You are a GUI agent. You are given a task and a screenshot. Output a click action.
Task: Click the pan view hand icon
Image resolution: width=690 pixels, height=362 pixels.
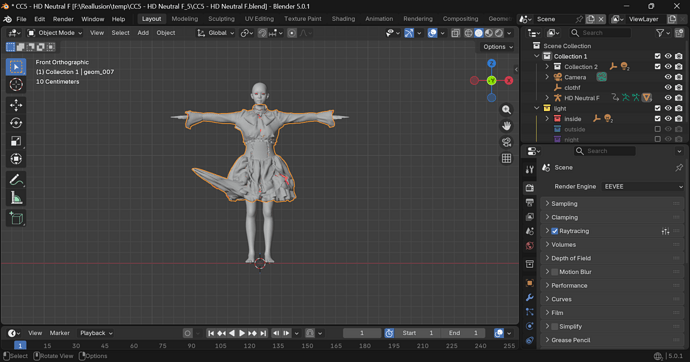[x=506, y=126]
